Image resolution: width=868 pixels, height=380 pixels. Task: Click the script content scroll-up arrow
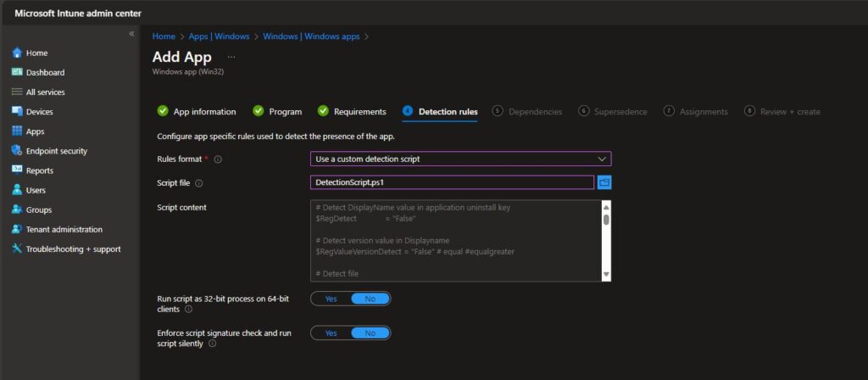coord(606,206)
